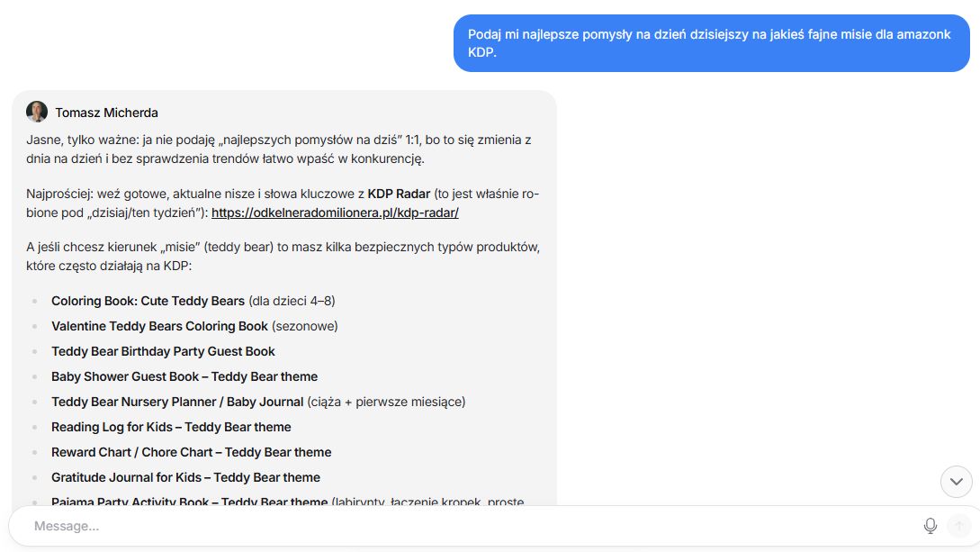Viewport: 980px width, 552px height.
Task: Click the bold KDP Radar text
Action: click(400, 194)
